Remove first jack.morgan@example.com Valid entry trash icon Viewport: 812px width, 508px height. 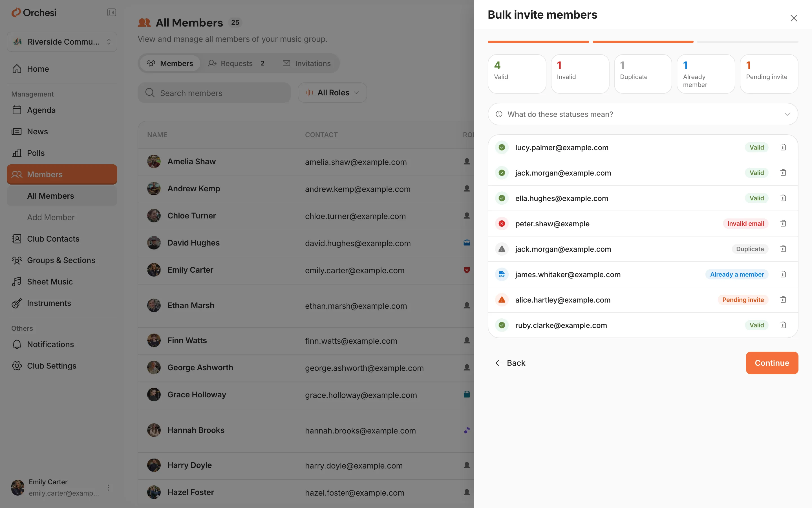tap(783, 173)
